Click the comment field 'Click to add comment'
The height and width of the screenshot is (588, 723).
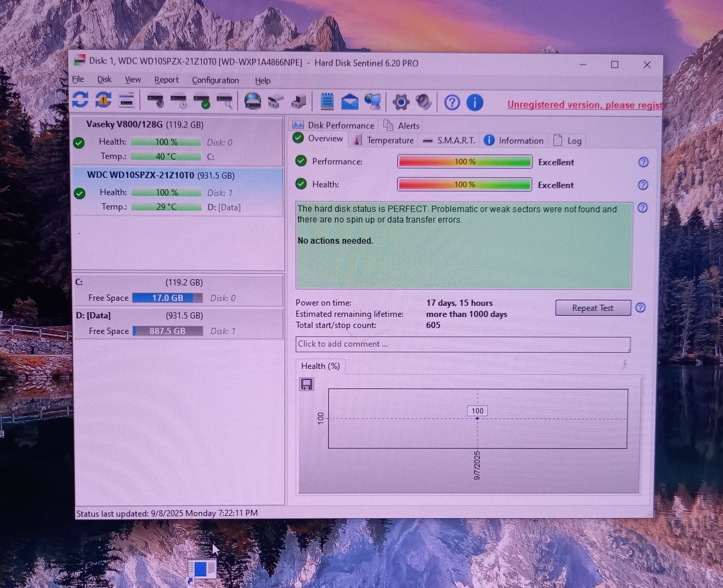[463, 344]
